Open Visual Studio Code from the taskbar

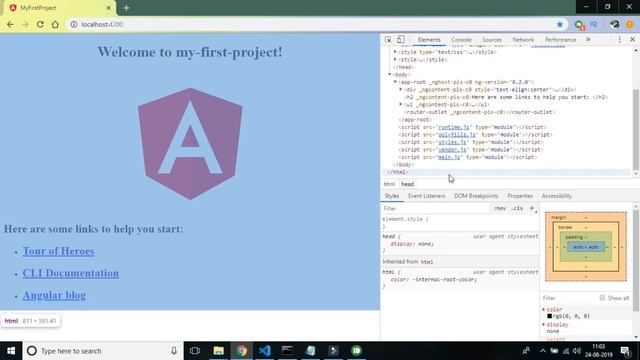[264, 351]
